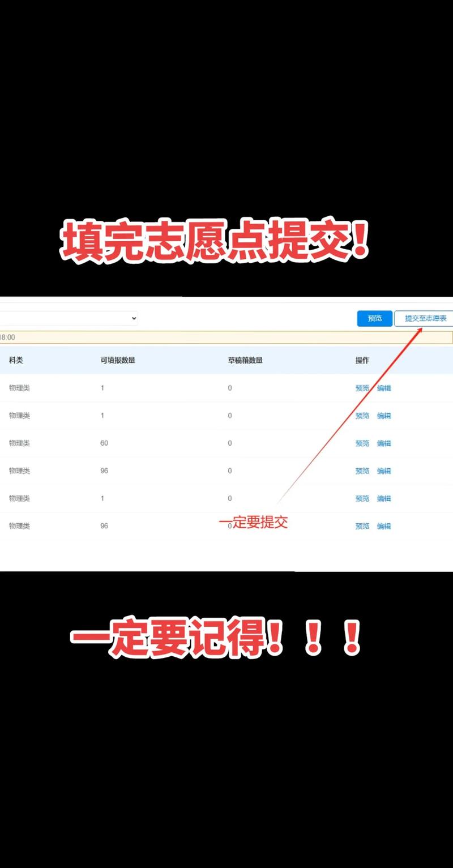Viewport: 453px width, 868px height.
Task: Click 预览 in the last 物理类 row
Action: pos(363,526)
